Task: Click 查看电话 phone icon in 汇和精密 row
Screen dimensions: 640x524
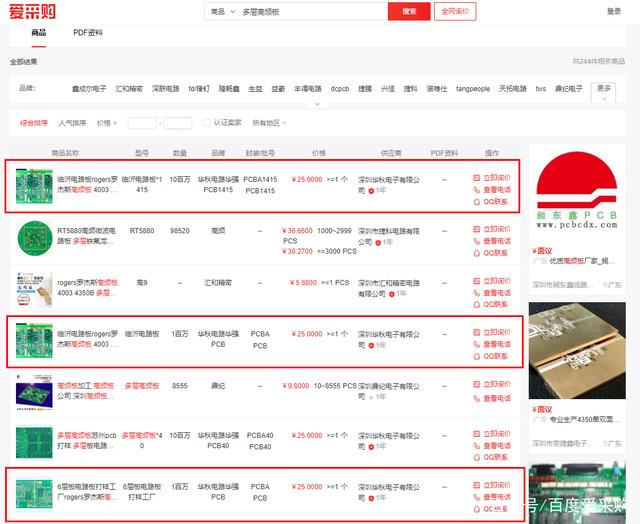Action: pyautogui.click(x=476, y=293)
